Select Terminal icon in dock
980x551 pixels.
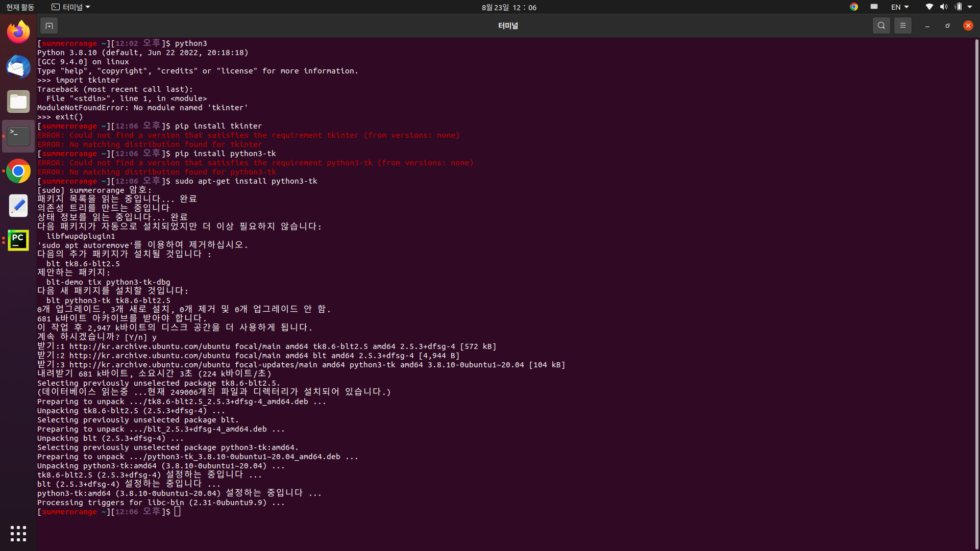tap(18, 136)
